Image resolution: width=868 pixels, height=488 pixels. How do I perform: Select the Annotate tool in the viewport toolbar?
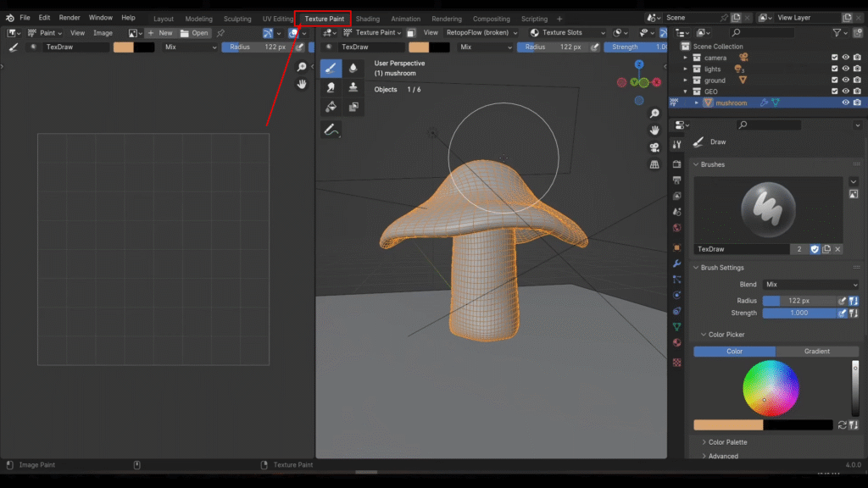(x=331, y=130)
